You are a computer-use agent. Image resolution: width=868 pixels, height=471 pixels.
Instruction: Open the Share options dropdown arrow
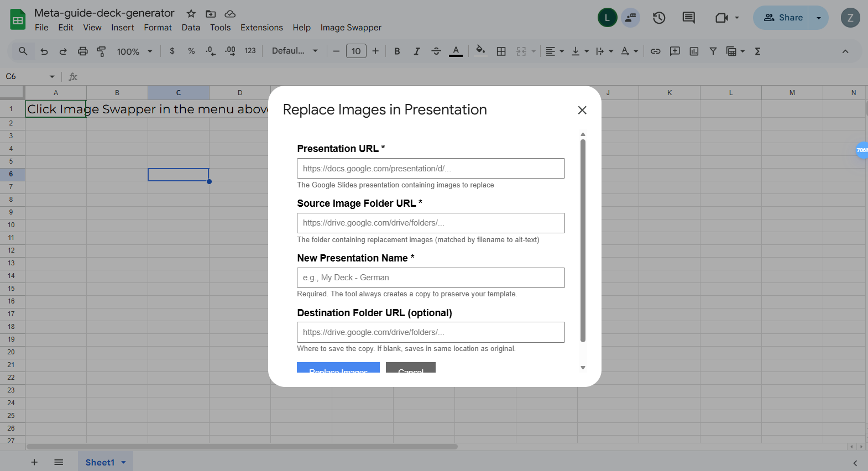[x=818, y=18]
